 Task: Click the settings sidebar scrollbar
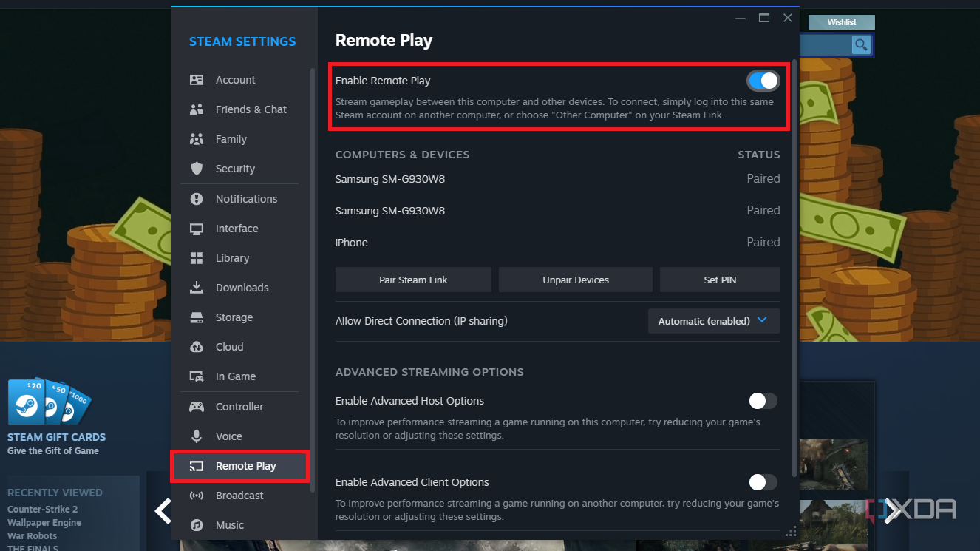click(x=313, y=280)
